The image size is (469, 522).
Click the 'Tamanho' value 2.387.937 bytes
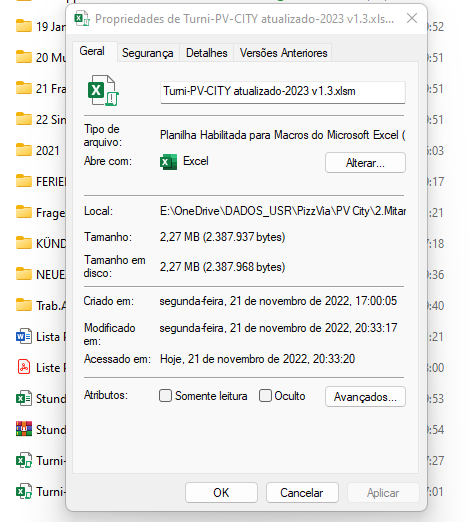pos(222,237)
